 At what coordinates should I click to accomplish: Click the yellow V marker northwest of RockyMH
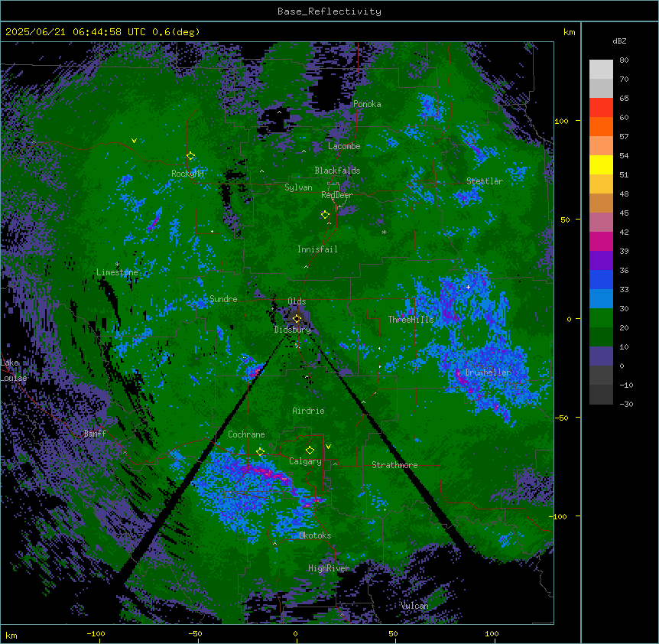click(134, 141)
